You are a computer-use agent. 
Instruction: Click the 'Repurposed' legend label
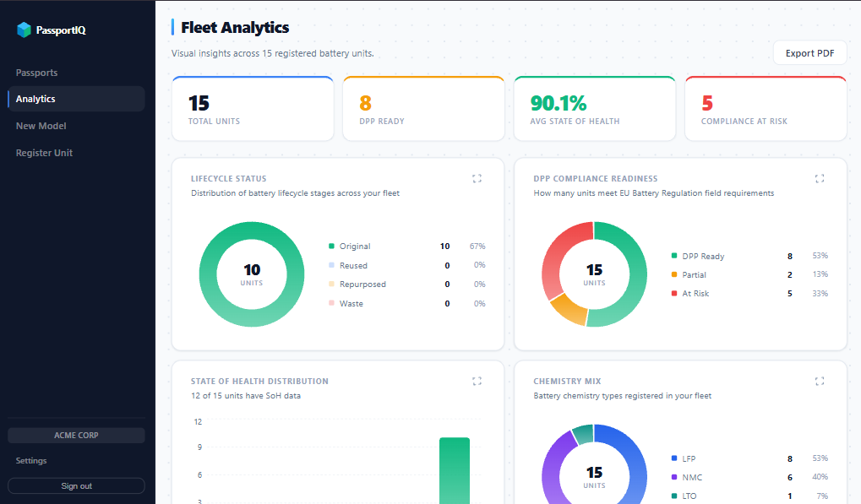pyautogui.click(x=362, y=285)
